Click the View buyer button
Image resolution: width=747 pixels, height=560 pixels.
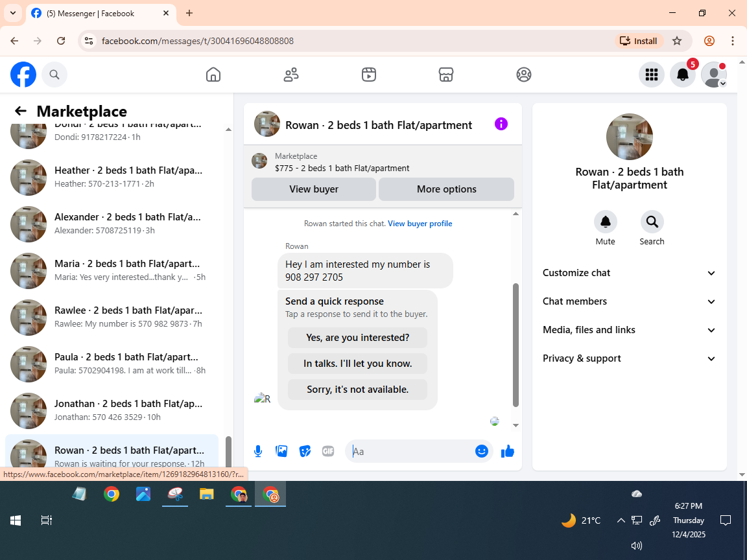coord(313,189)
